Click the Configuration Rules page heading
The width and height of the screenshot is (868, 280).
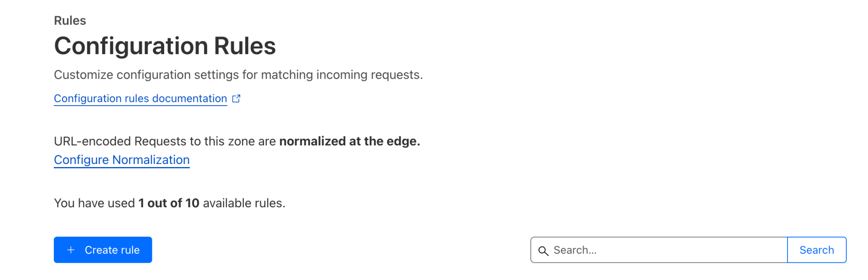pyautogui.click(x=165, y=46)
